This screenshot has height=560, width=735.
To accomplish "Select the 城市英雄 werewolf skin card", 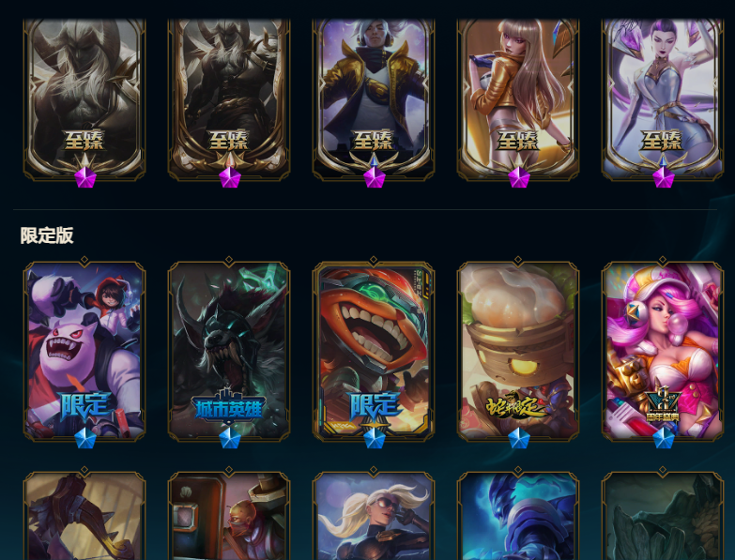I will 229,351.
